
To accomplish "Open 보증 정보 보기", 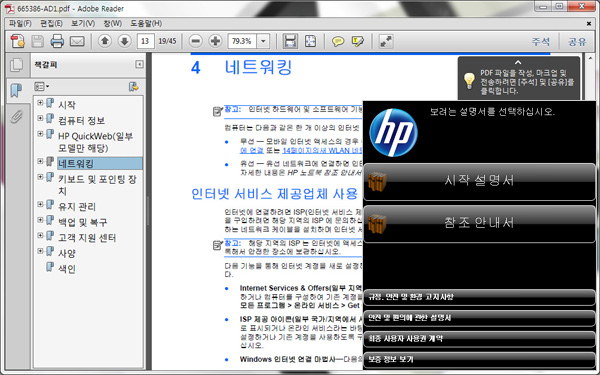I will point(479,360).
